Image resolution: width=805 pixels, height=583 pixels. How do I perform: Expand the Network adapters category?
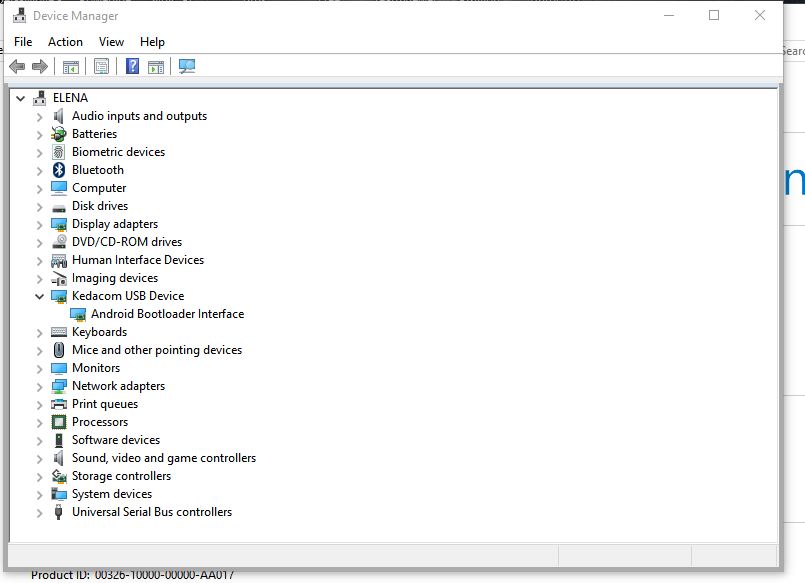coord(40,386)
